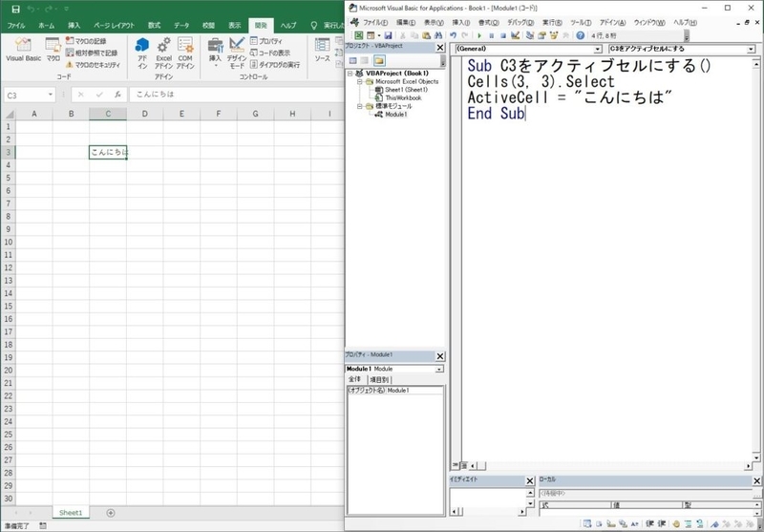Select the Sheet1 tab
Image resolution: width=764 pixels, height=532 pixels.
71,513
